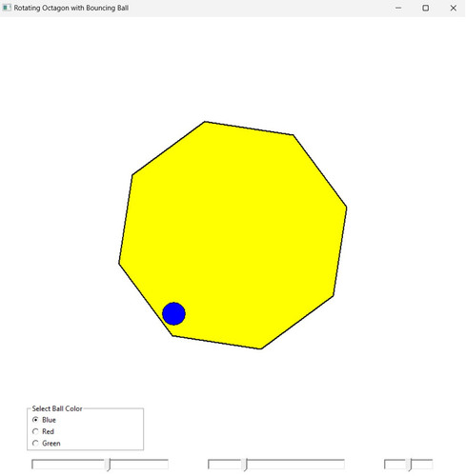This screenshot has height=476, width=466.
Task: Click the blue bouncing ball
Action: 173,313
